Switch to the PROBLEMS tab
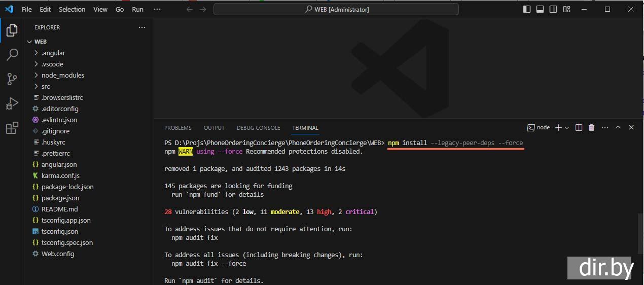 coord(177,128)
